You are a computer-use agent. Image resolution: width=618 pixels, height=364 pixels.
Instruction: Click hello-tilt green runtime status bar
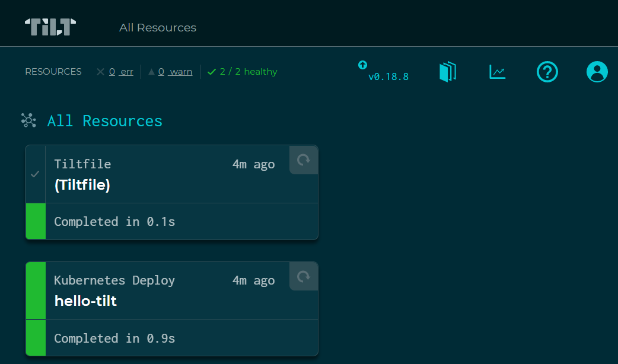point(36,290)
